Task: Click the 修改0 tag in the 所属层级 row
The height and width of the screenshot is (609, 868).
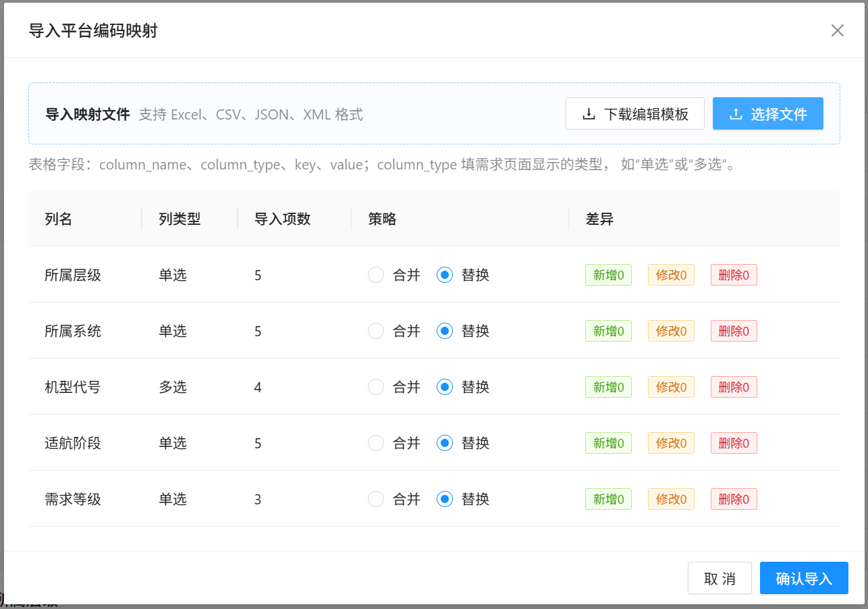Action: [671, 275]
